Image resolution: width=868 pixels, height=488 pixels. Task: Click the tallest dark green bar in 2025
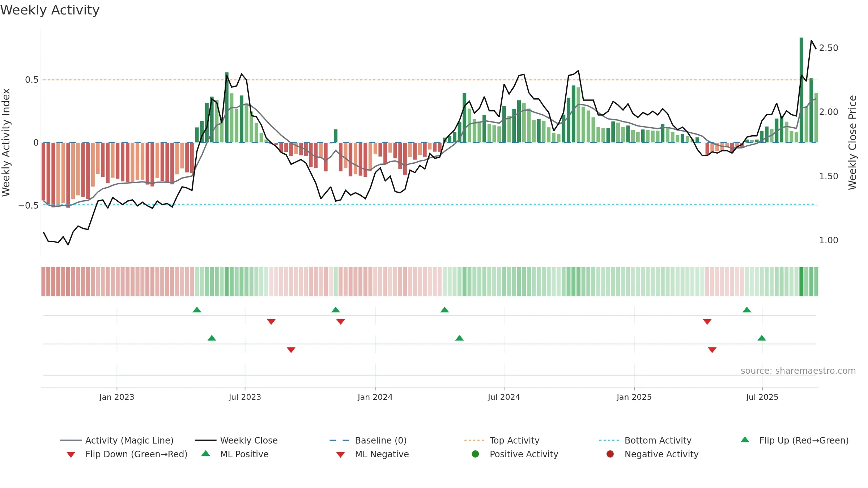pos(801,90)
